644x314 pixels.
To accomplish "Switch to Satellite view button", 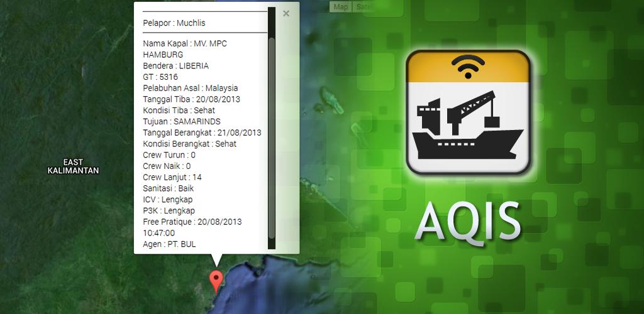I will [362, 6].
